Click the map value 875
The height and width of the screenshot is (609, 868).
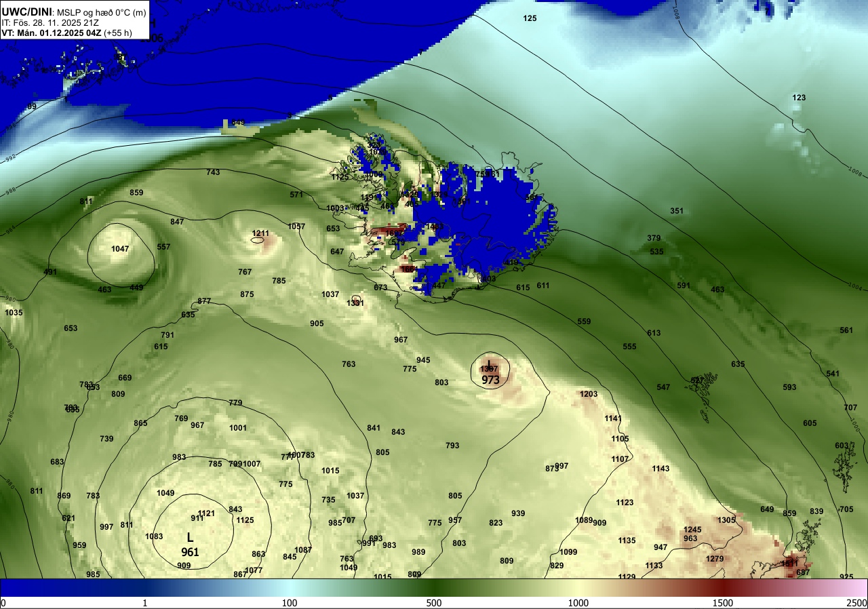247,294
